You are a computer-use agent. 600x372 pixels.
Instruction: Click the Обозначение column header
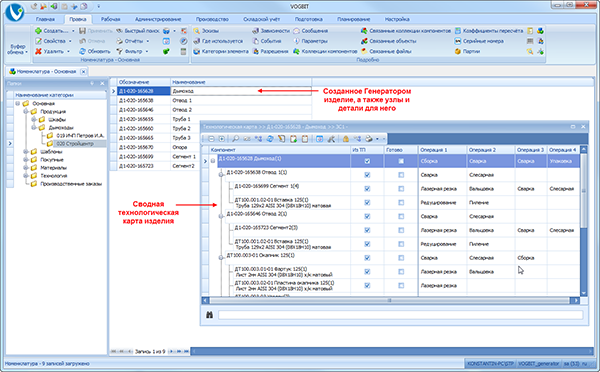pyautogui.click(x=143, y=82)
